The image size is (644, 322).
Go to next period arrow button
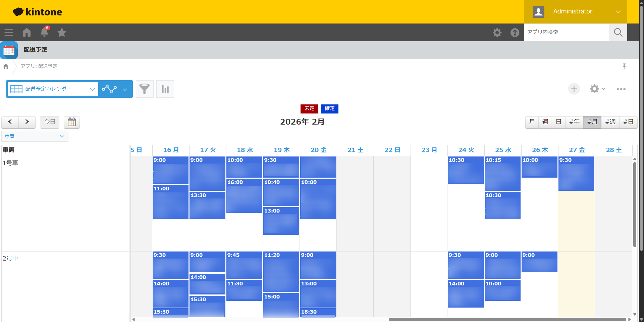pyautogui.click(x=27, y=122)
